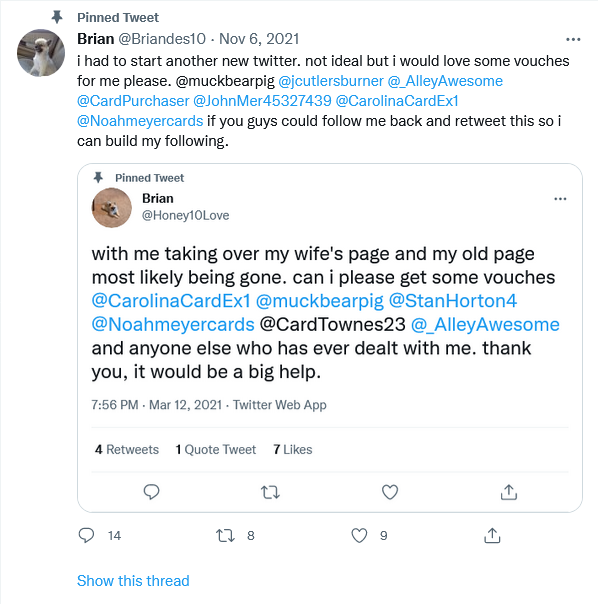The image size is (598, 604).
Task: Show this thread
Action: coord(133,581)
